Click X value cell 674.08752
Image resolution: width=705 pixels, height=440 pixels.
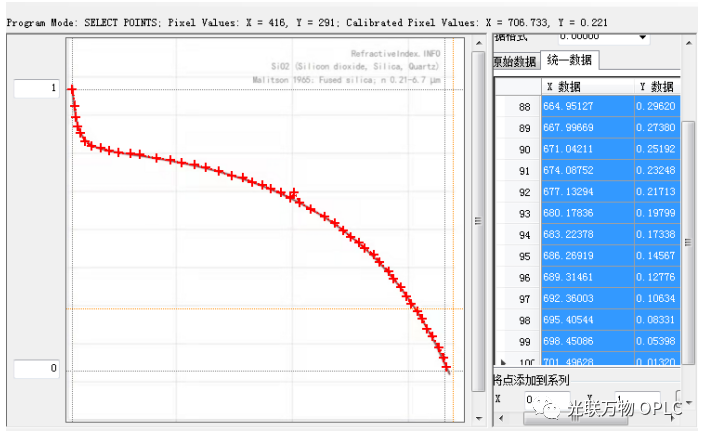[x=587, y=171]
